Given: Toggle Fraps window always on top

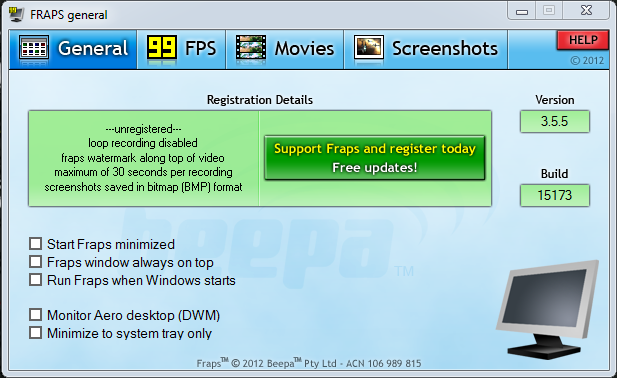Looking at the screenshot, I should pyautogui.click(x=35, y=262).
